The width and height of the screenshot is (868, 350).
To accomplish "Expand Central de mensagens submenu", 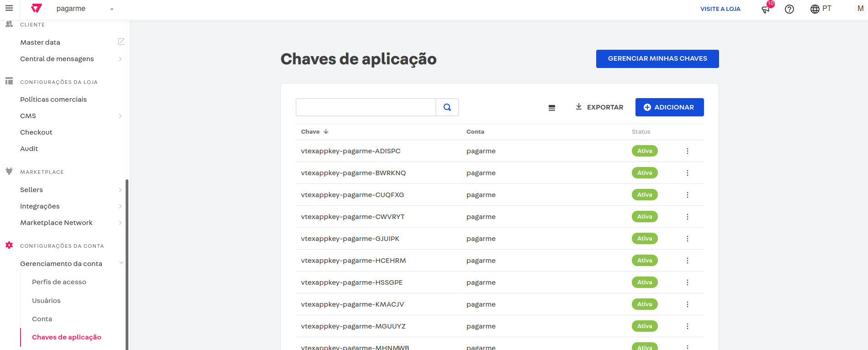I will click(x=120, y=59).
